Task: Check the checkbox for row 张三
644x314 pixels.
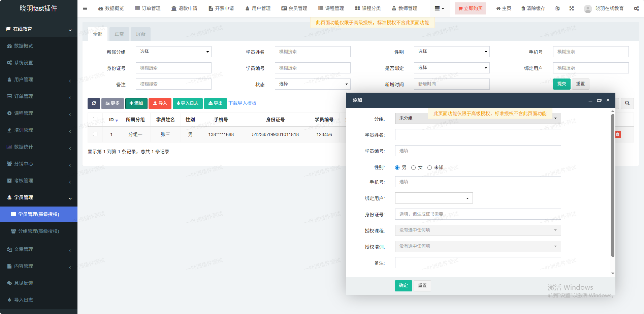Action: click(x=95, y=134)
